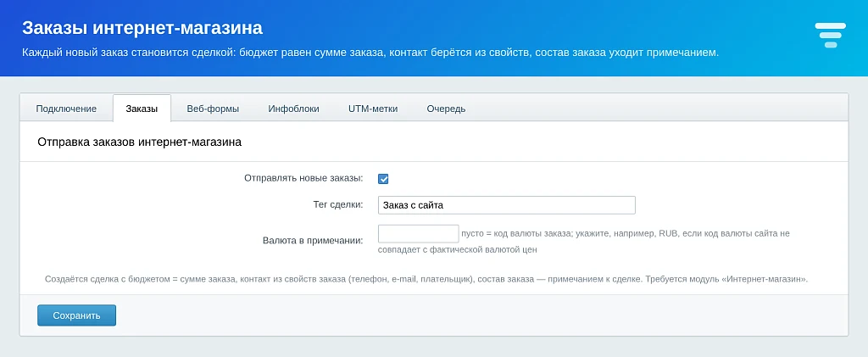
Task: Click the "Отправлять новые заказы:" label
Action: (303, 178)
